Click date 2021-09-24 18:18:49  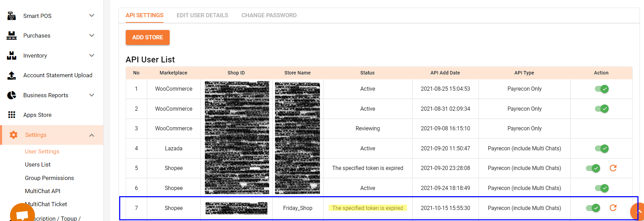[445, 188]
